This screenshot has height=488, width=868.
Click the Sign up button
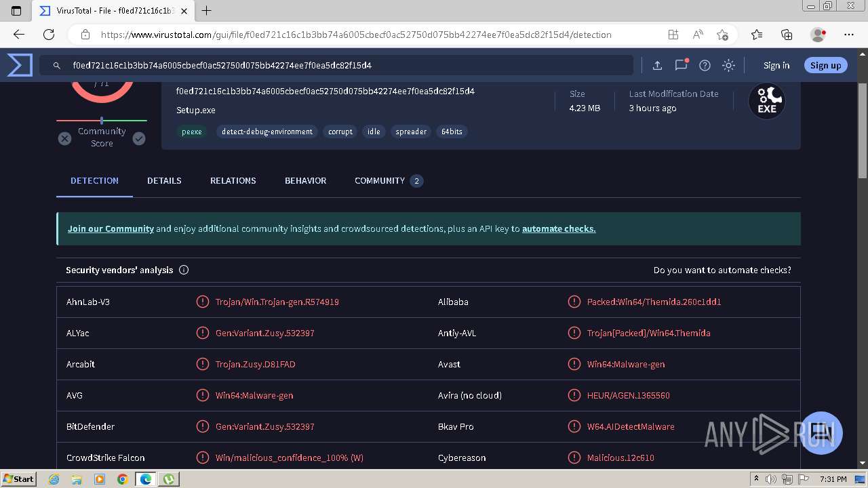pyautogui.click(x=825, y=65)
